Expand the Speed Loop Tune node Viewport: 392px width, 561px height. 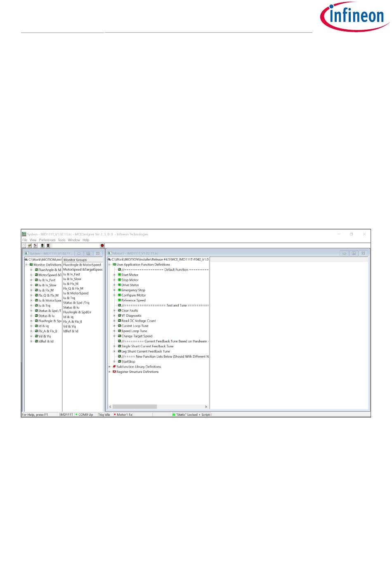(x=114, y=331)
